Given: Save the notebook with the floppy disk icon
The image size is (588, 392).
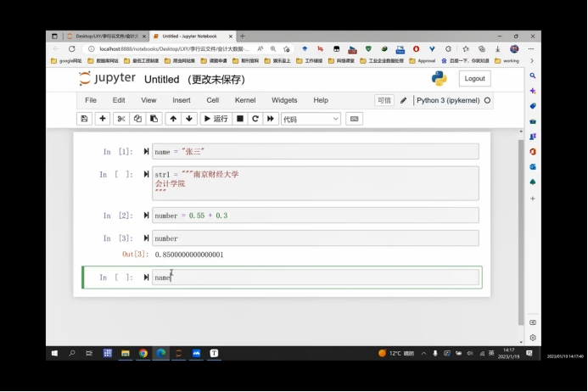Looking at the screenshot, I should pos(84,119).
